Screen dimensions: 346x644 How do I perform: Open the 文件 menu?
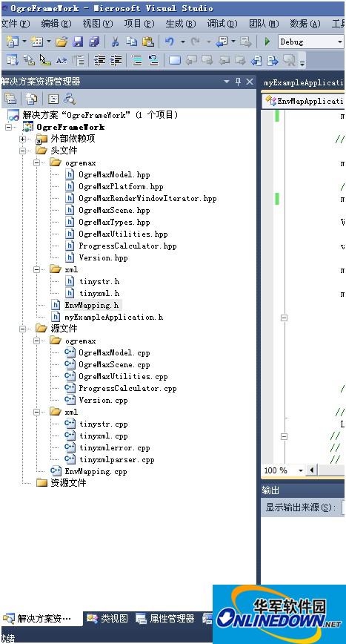point(16,24)
